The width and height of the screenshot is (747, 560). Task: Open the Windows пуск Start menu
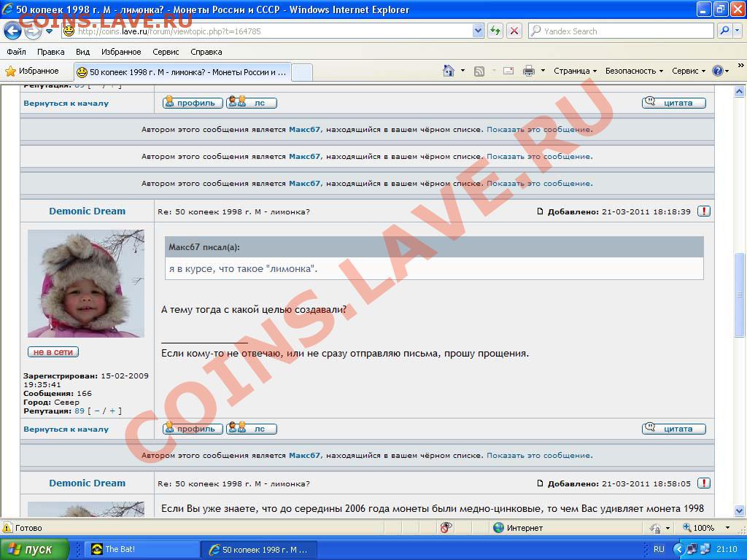coord(34,549)
